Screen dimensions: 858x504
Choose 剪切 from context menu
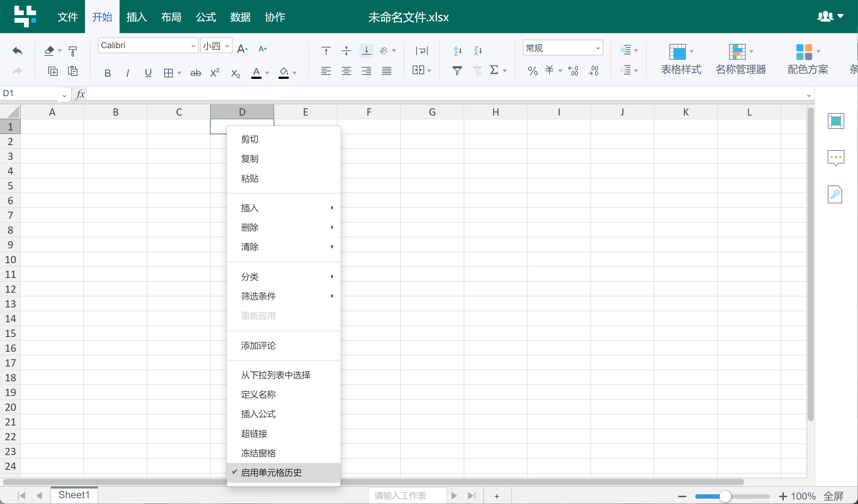tap(284, 139)
